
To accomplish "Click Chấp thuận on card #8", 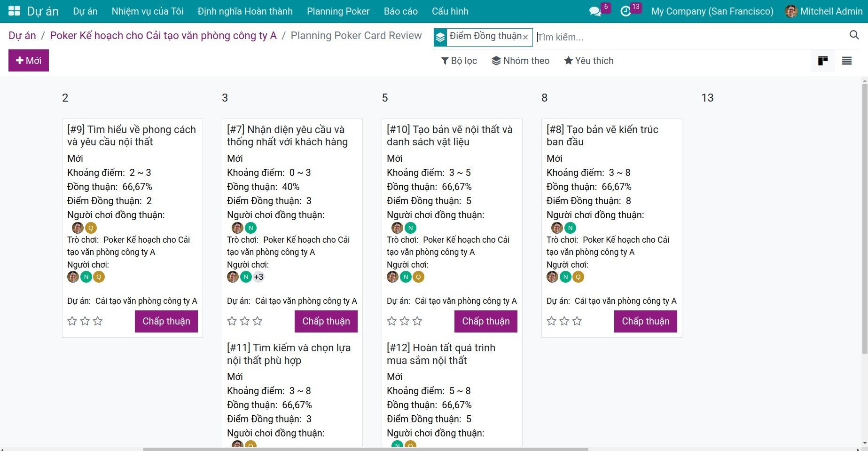I will click(x=646, y=321).
